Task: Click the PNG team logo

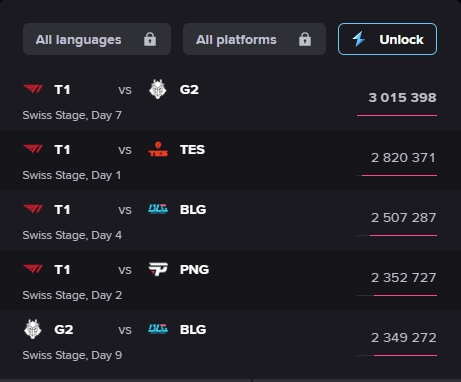Action: [158, 269]
